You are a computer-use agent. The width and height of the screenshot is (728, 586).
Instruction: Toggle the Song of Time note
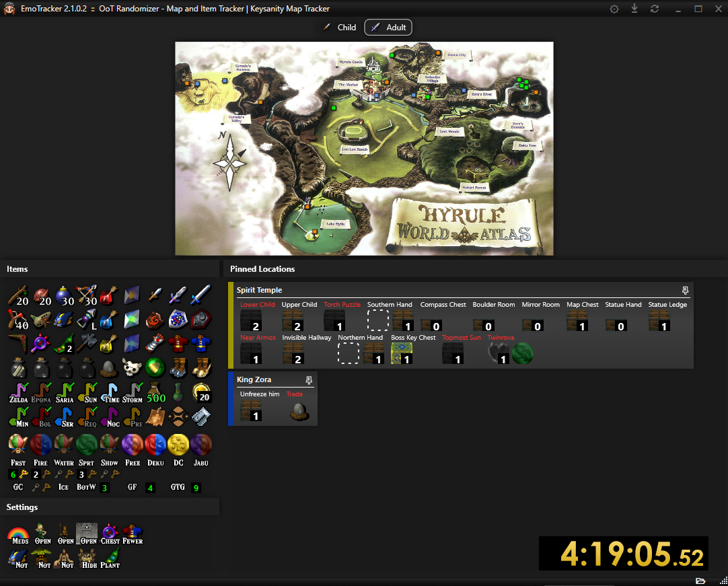pyautogui.click(x=110, y=392)
